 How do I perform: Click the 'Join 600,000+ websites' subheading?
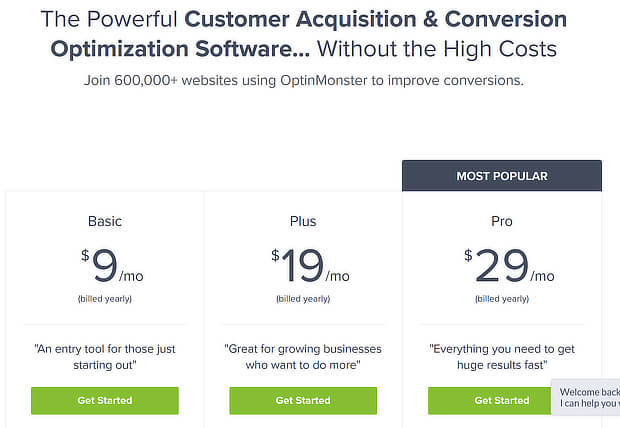click(303, 80)
